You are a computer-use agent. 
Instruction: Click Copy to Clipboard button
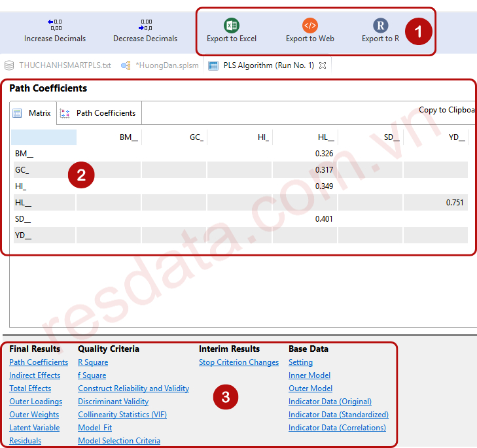[x=447, y=110]
